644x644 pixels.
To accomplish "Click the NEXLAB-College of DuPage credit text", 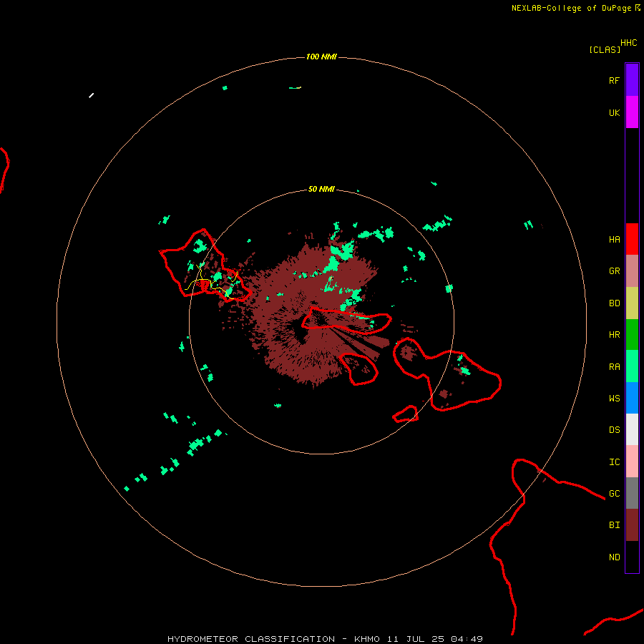I will click(571, 8).
